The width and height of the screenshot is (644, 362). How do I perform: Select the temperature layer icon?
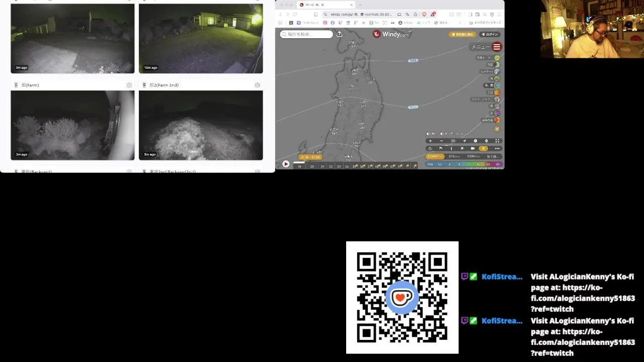497,93
